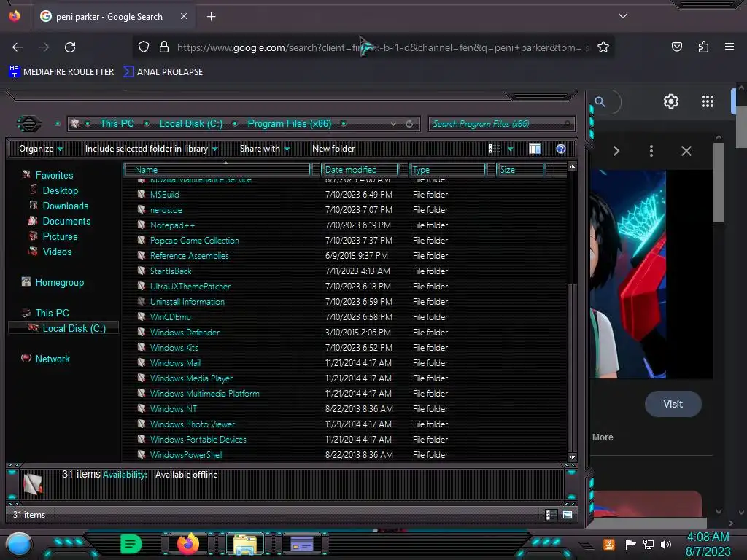The width and height of the screenshot is (747, 560).
Task: Open Firefox hamburger application menu
Action: (x=729, y=47)
